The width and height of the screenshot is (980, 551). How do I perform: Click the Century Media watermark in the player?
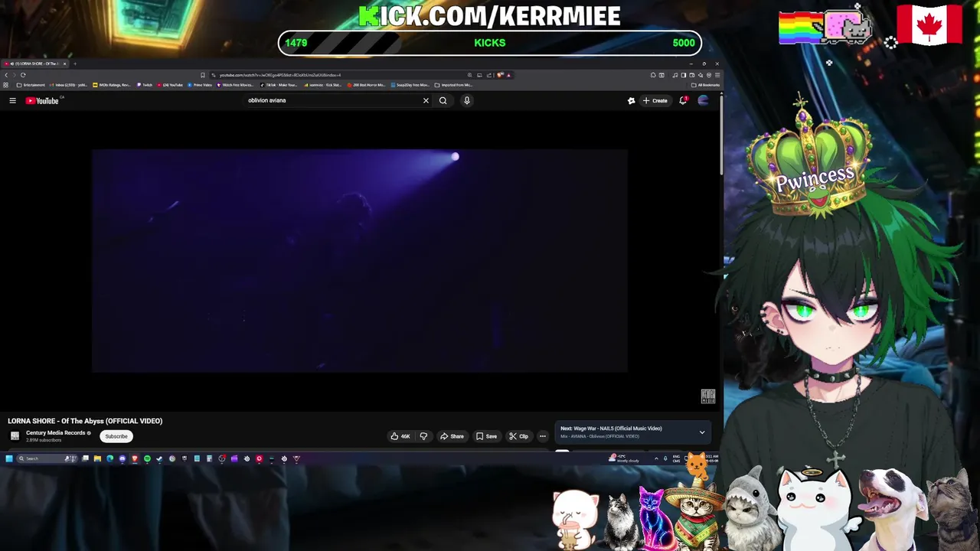(708, 396)
